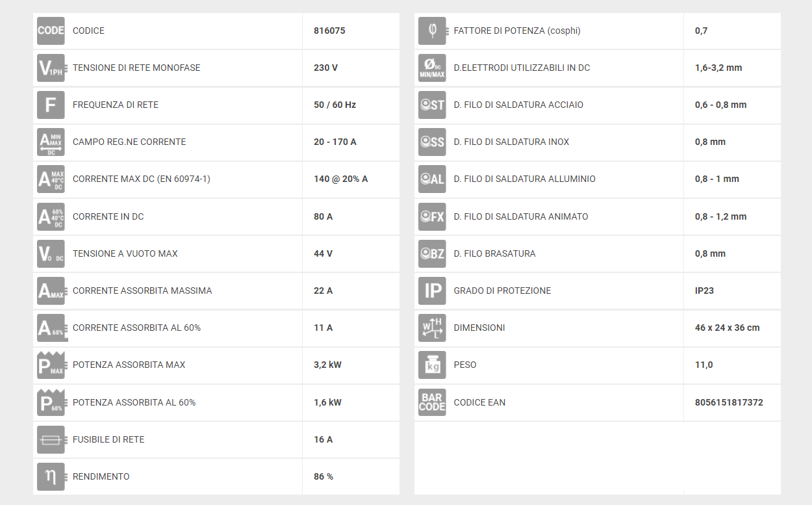Viewport: 812px width, 505px height.
Task: Select the BAR CODE icon for CODICE EAN
Action: 432,402
